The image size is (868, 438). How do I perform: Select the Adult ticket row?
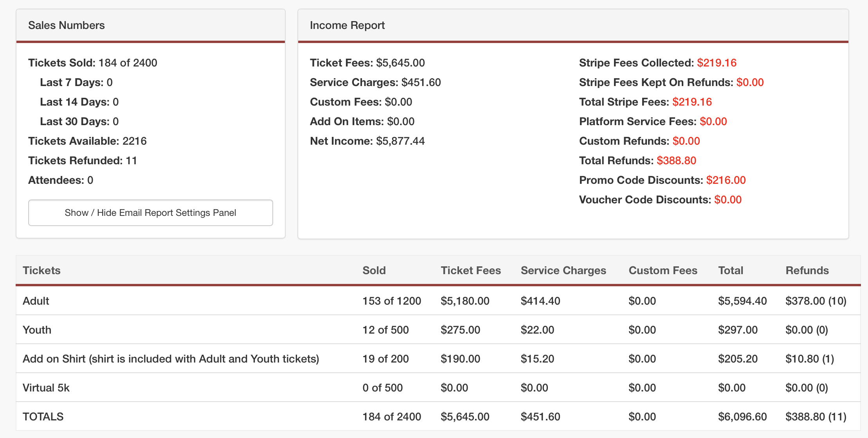[x=36, y=301]
